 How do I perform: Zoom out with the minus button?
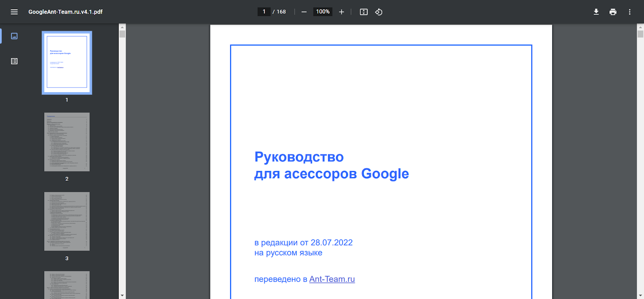pos(304,12)
